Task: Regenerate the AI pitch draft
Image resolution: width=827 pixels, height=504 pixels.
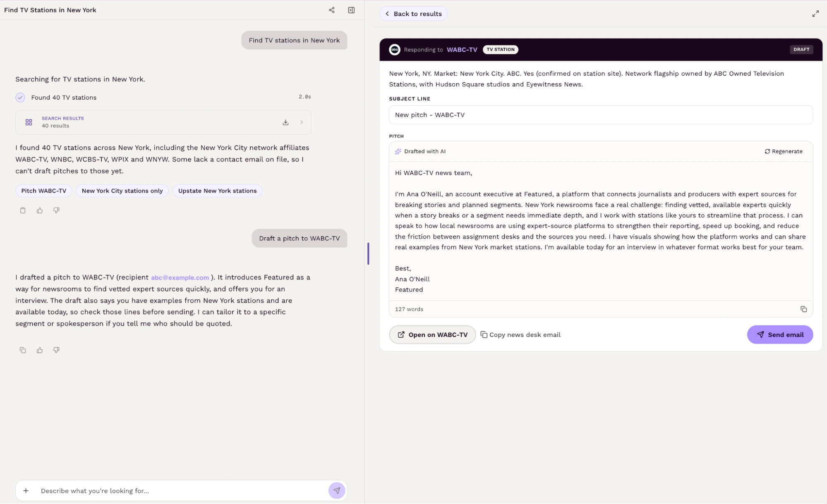Action: coord(783,151)
